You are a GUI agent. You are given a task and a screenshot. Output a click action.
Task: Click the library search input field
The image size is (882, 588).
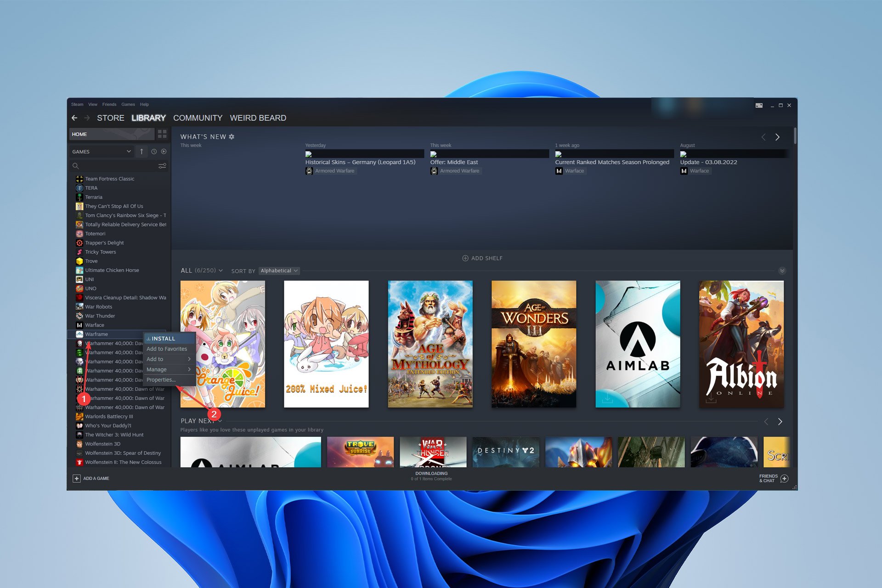119,166
